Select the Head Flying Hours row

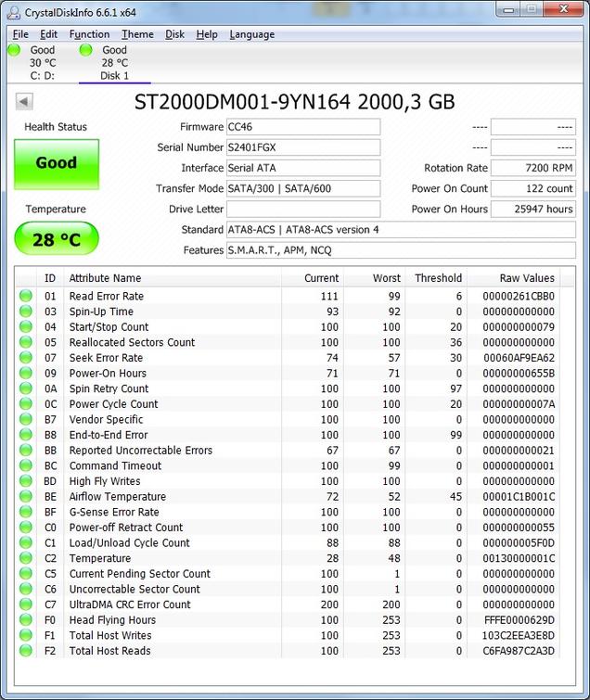point(288,619)
